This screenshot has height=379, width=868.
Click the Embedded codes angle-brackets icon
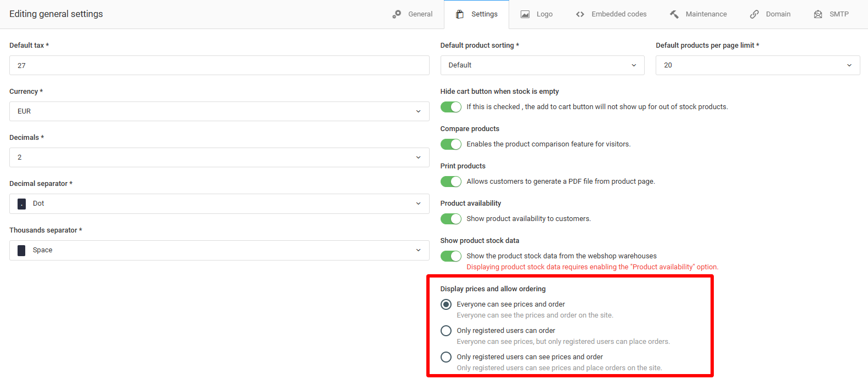580,14
